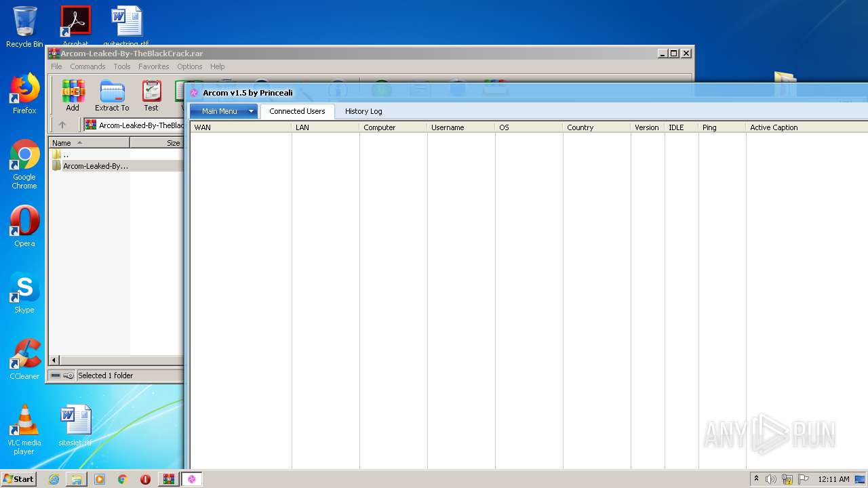Open the CCleaner desktop shortcut

click(x=24, y=359)
